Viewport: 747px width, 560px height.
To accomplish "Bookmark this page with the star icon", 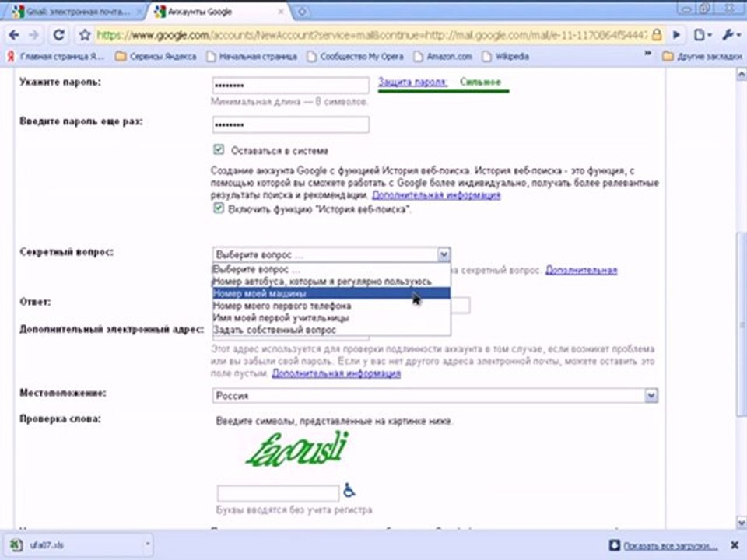I will 85,35.
